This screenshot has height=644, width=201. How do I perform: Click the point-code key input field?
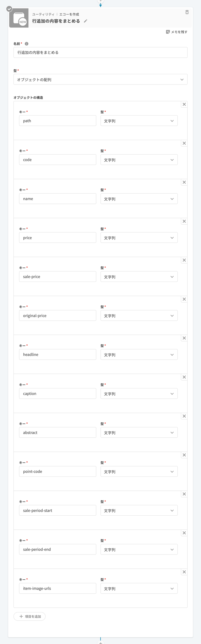click(58, 471)
